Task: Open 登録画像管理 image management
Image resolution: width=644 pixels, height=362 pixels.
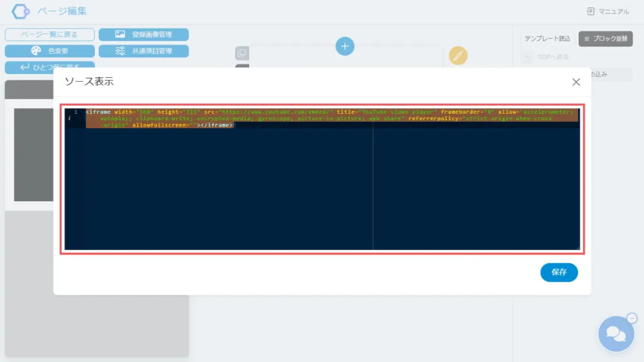Action: [x=143, y=35]
